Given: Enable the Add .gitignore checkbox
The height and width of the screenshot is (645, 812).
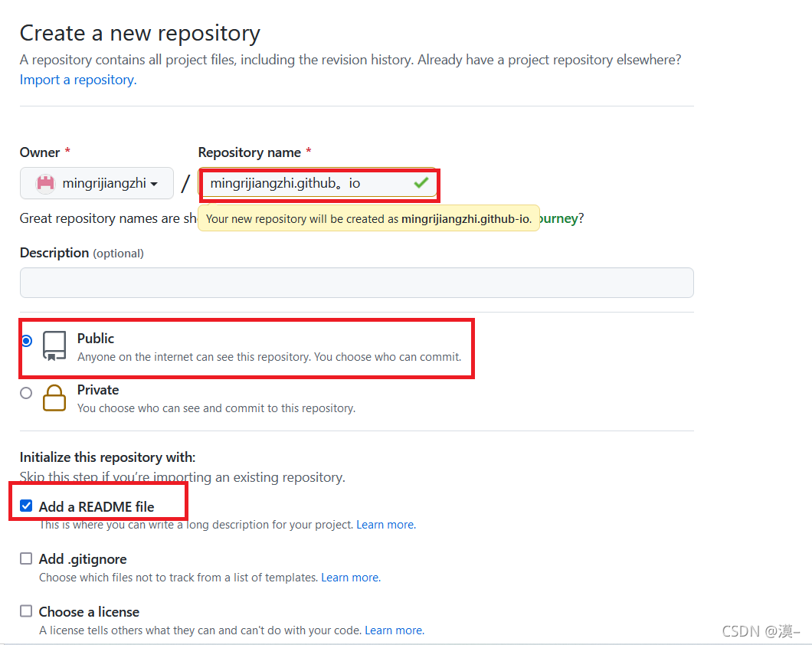Looking at the screenshot, I should click(26, 558).
